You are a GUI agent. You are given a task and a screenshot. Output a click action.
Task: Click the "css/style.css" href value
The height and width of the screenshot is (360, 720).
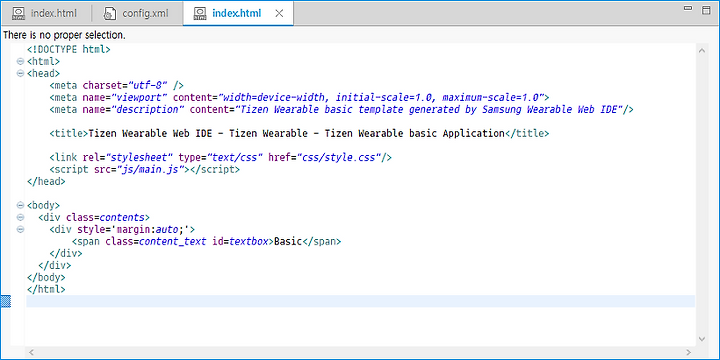pos(339,157)
